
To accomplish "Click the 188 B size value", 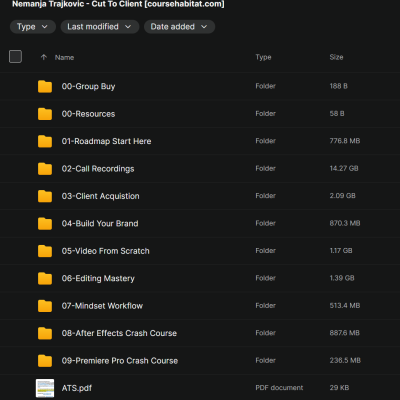I will 339,86.
